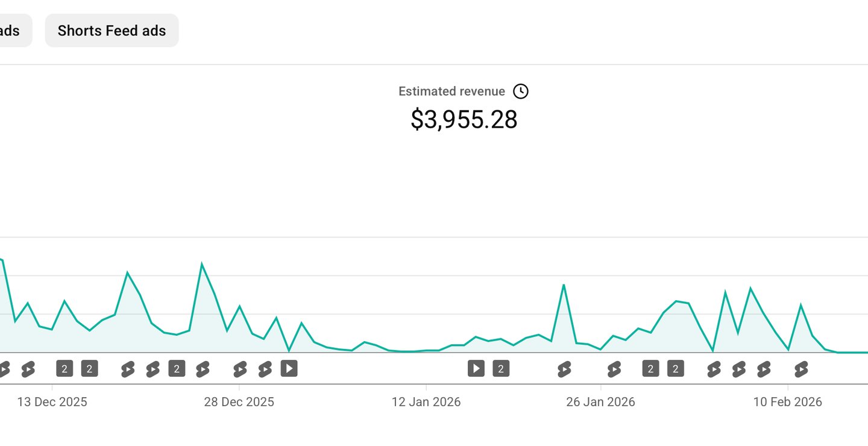Click the 12 Jan 2026 date label

(x=426, y=402)
